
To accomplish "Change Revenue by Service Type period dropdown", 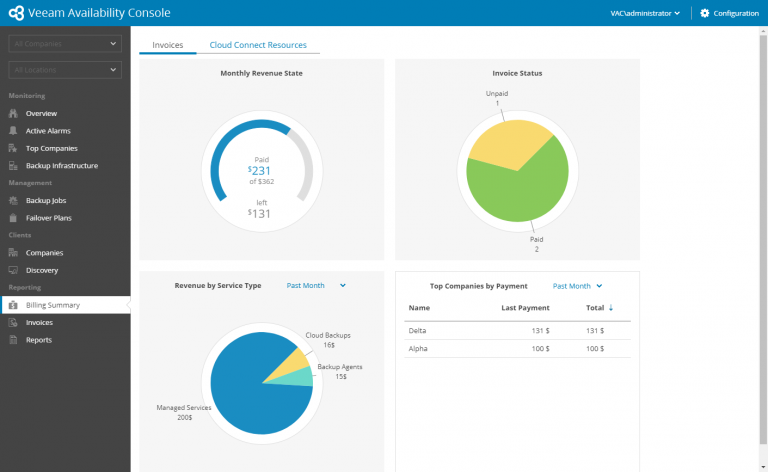I will click(x=316, y=285).
